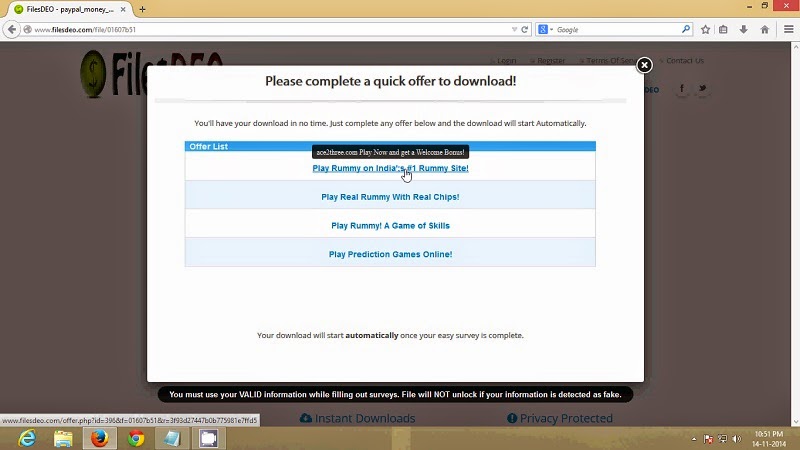Image resolution: width=800 pixels, height=450 pixels.
Task: Open the Firefox hamburger menu
Action: (788, 30)
